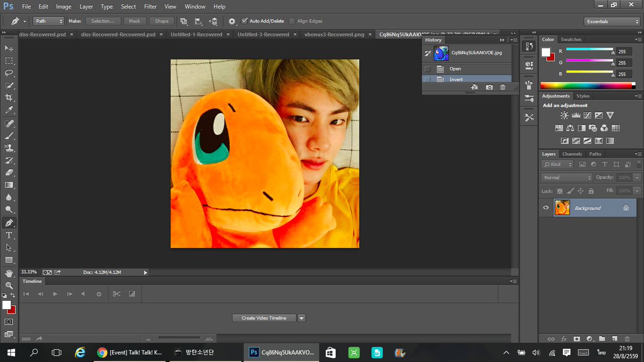Create new document from current state

(x=474, y=87)
